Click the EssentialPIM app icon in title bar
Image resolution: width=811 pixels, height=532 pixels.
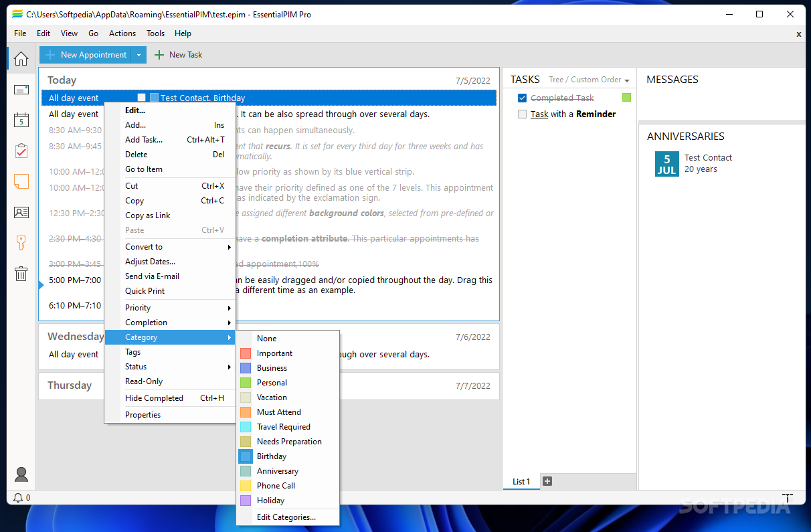pos(17,14)
